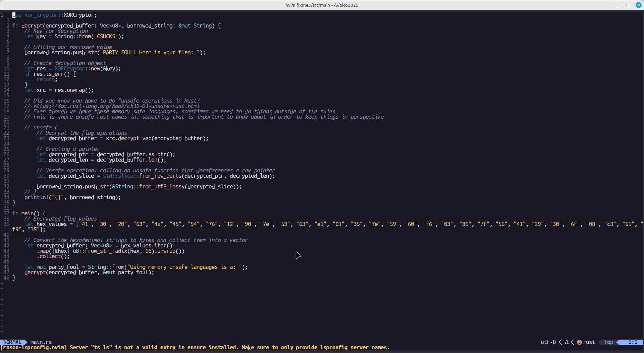
Task: Place cursor on "// unsafe {" comment line
Action: tap(41, 128)
